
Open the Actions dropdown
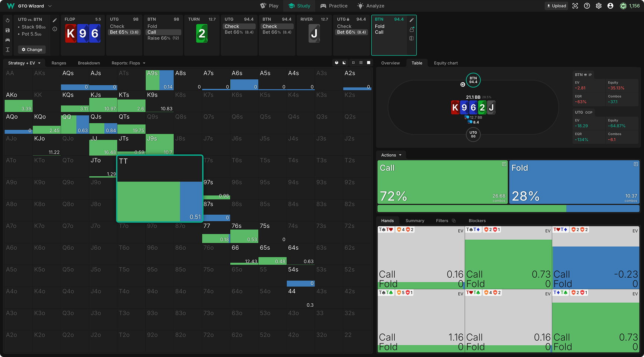pyautogui.click(x=391, y=155)
